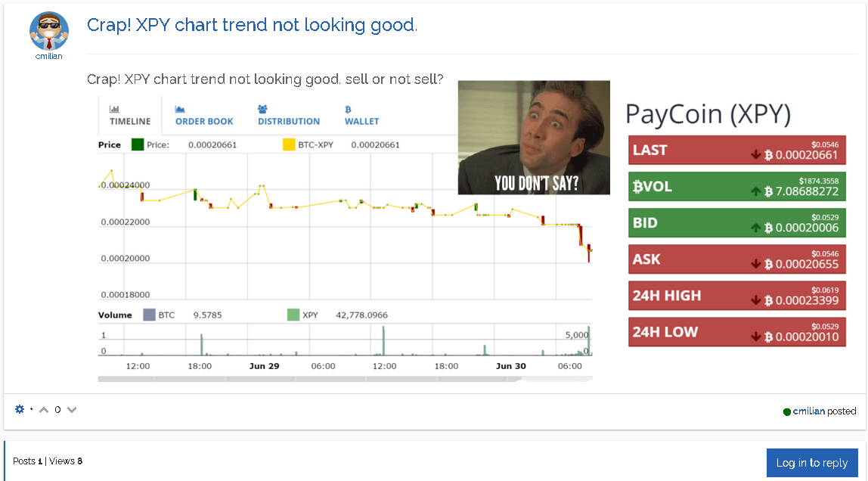Click the 0.00018000 price axis label
This screenshot has width=868, height=481.
pos(125,294)
